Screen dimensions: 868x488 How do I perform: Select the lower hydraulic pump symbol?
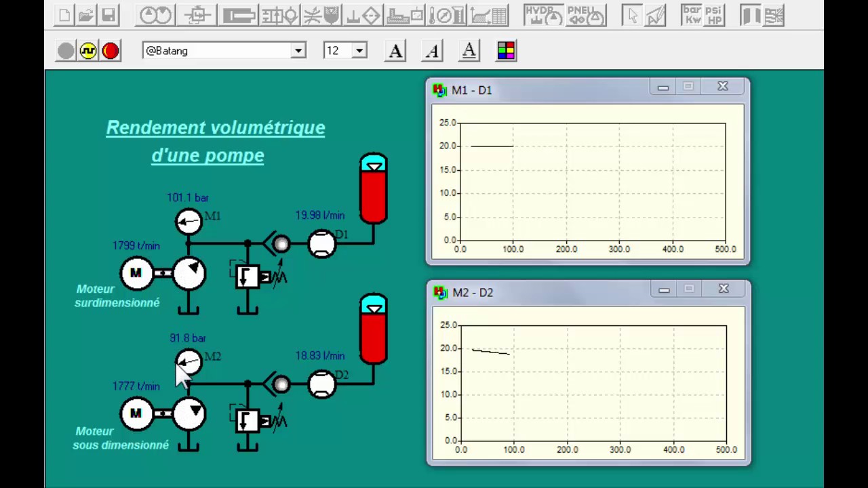(x=189, y=413)
